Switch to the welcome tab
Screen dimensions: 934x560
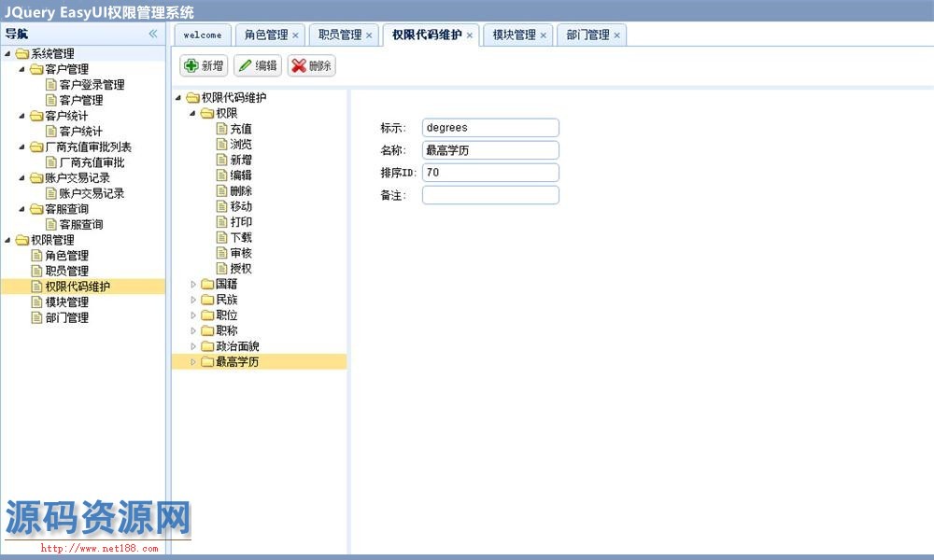203,35
